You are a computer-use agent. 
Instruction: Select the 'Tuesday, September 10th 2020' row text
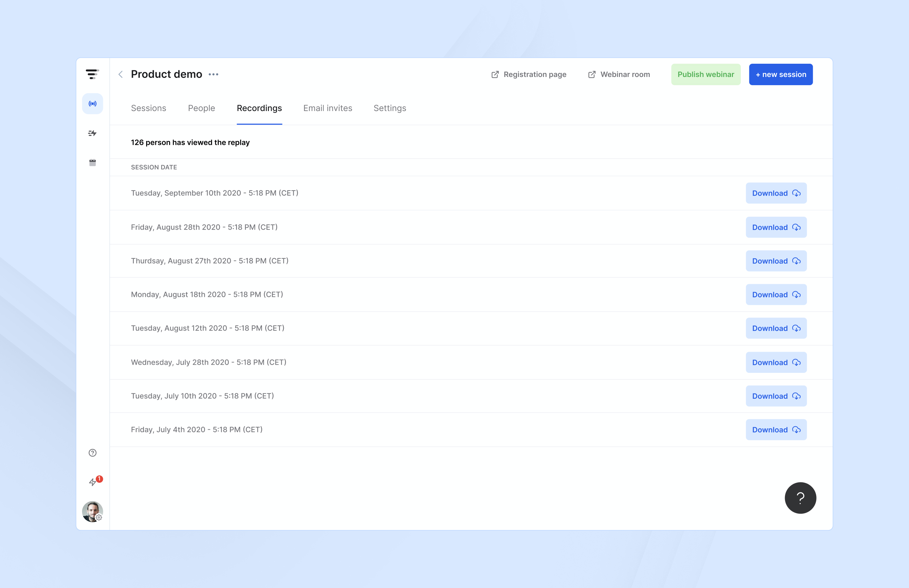click(215, 193)
